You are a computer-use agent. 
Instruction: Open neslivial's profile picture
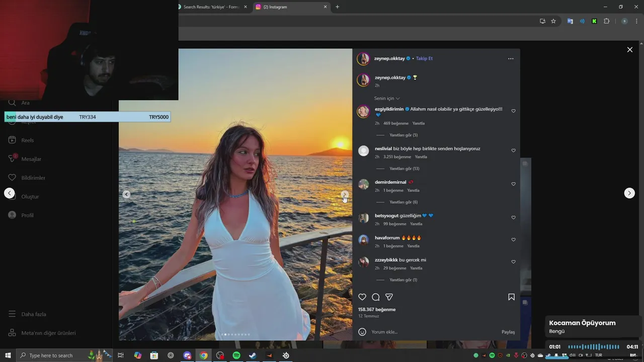pos(363,151)
